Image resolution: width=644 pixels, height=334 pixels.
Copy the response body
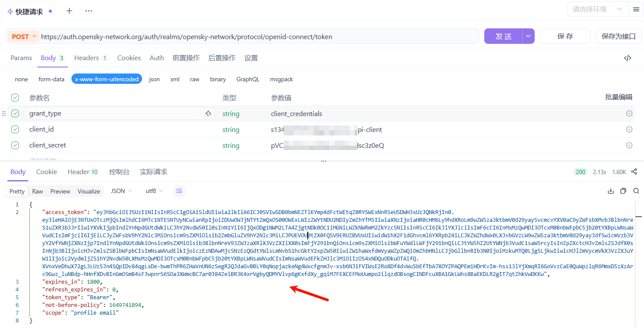(623, 190)
